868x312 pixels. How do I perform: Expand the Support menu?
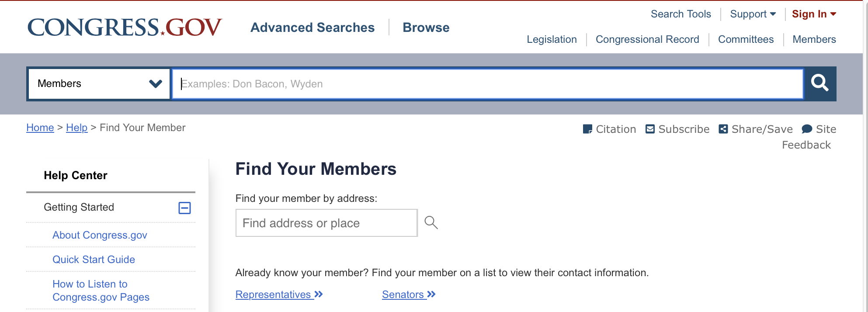click(753, 14)
